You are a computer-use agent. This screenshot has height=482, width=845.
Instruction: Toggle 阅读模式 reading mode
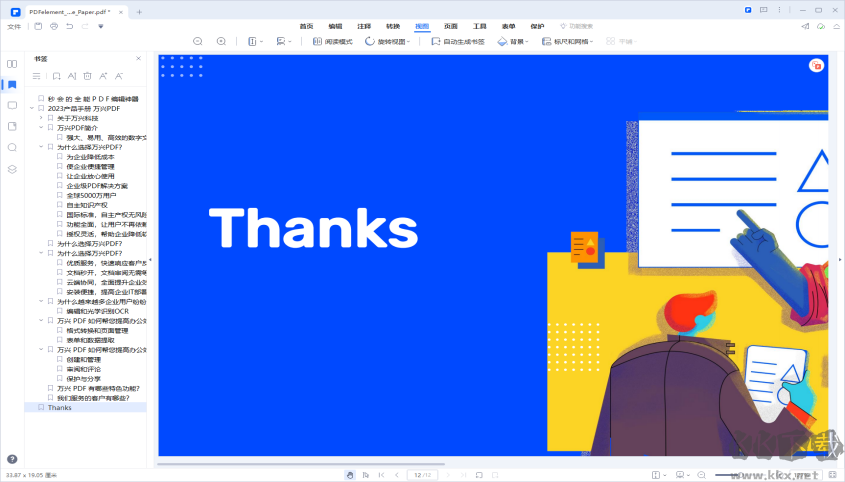[x=332, y=42]
